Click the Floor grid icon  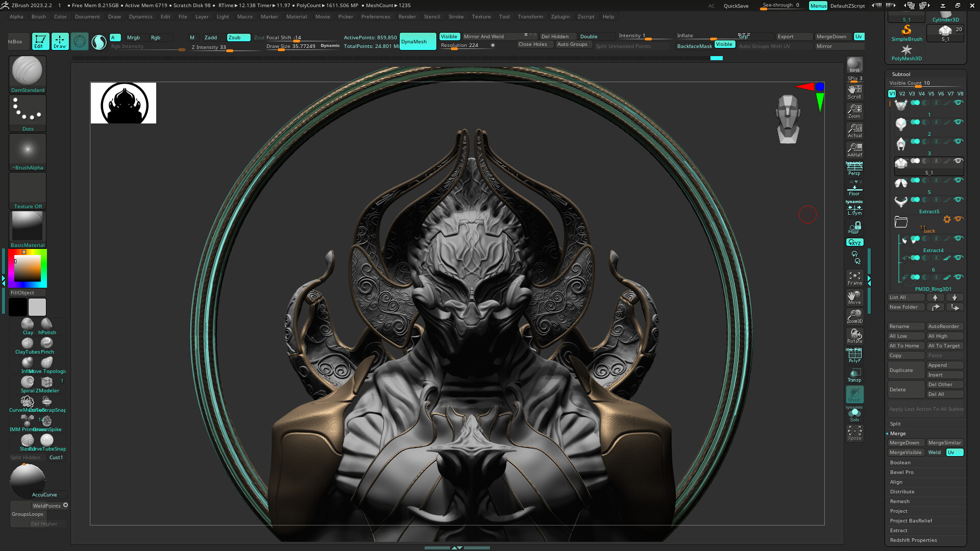[854, 189]
